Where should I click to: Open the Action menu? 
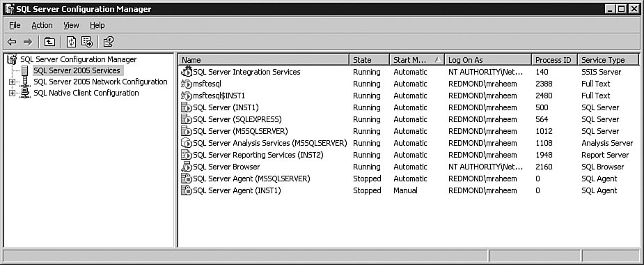[x=42, y=26]
